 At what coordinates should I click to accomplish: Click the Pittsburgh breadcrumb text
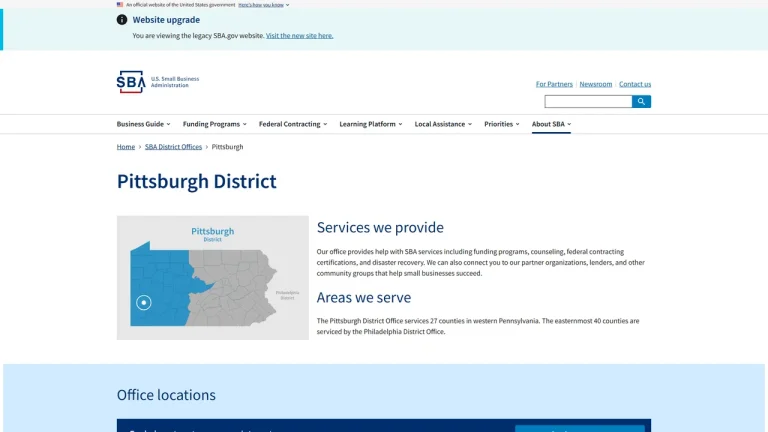click(x=227, y=146)
